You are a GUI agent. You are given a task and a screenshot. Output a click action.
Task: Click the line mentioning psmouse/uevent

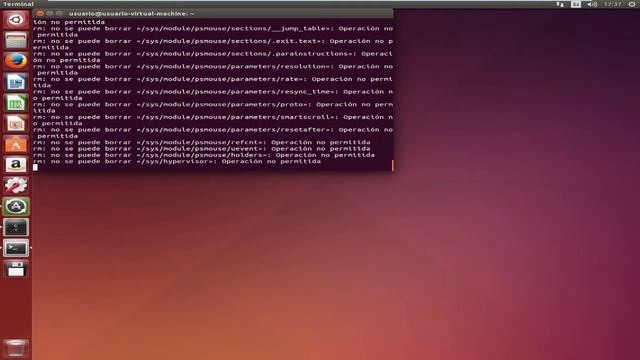click(x=202, y=149)
